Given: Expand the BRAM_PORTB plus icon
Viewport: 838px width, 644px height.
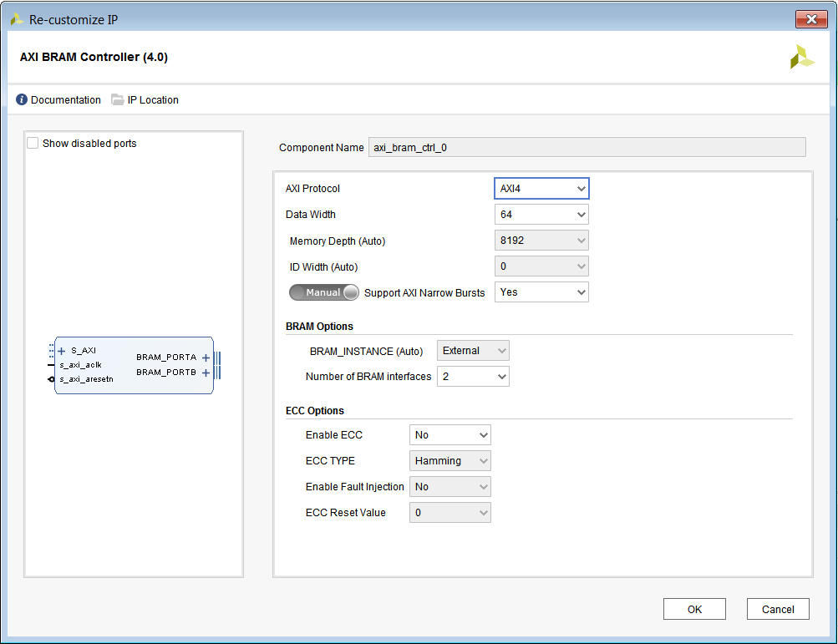Looking at the screenshot, I should pos(206,373).
